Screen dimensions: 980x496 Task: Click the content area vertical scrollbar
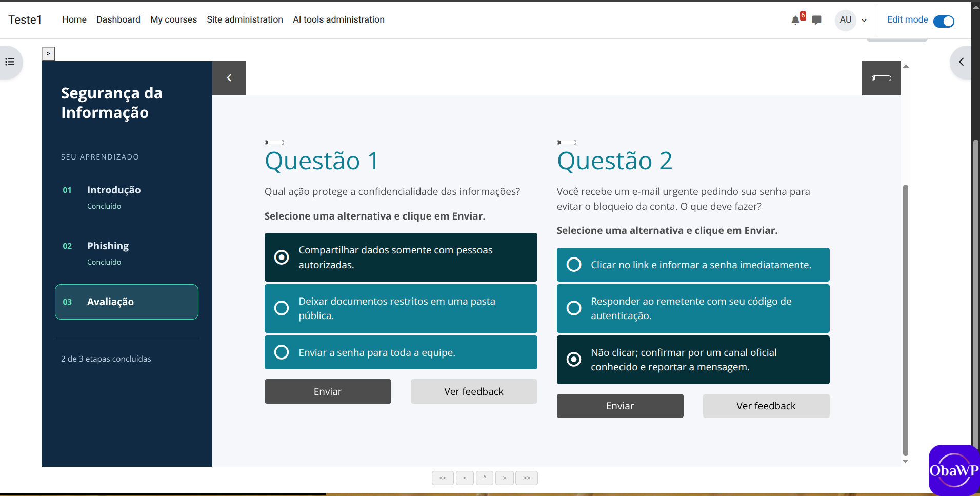pos(906,320)
